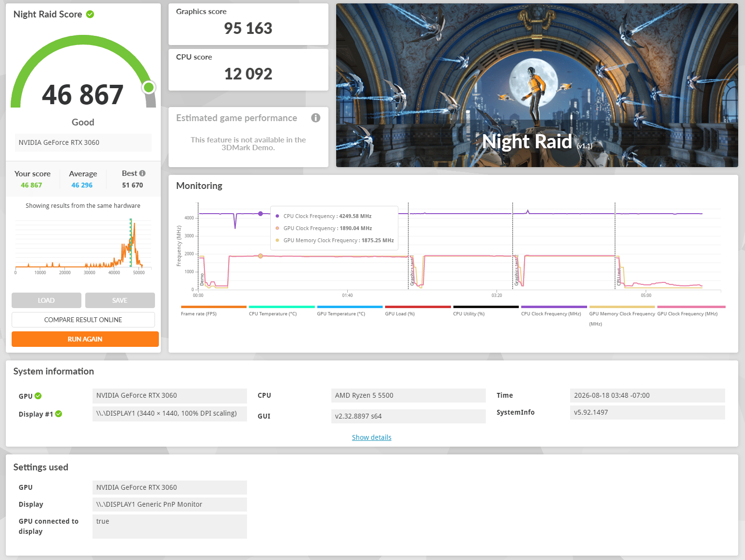This screenshot has height=560, width=745.
Task: Click the green checkmark next to GPU in System information
Action: pyautogui.click(x=38, y=396)
